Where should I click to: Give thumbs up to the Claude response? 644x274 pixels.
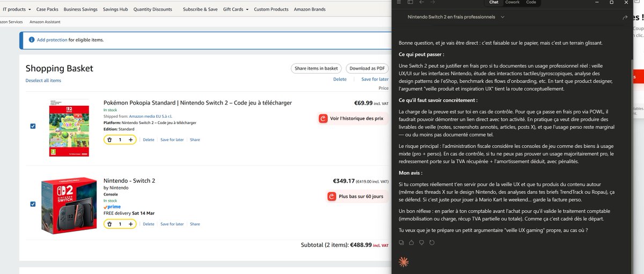[x=412, y=242]
